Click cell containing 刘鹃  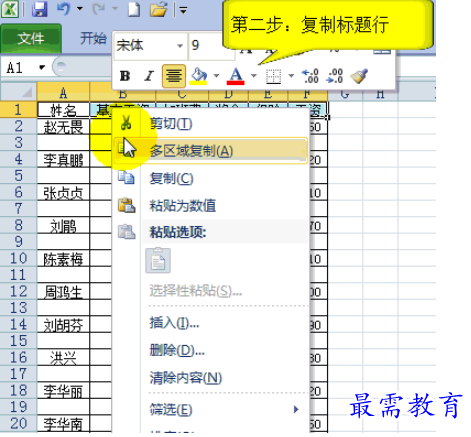pyautogui.click(x=63, y=225)
